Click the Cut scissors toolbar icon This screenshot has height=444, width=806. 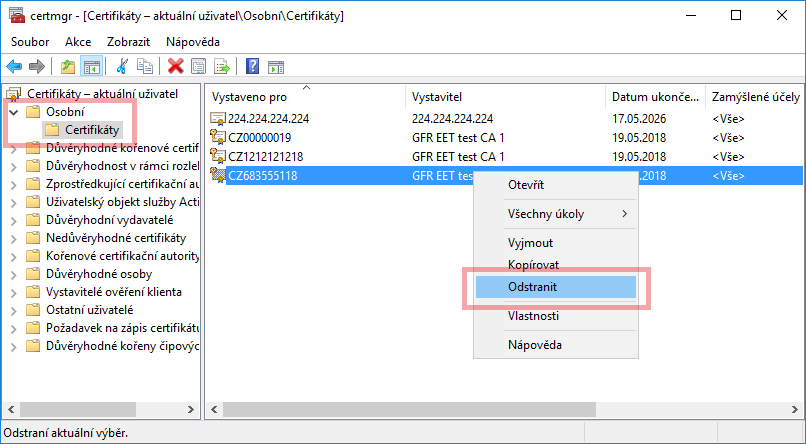click(122, 67)
